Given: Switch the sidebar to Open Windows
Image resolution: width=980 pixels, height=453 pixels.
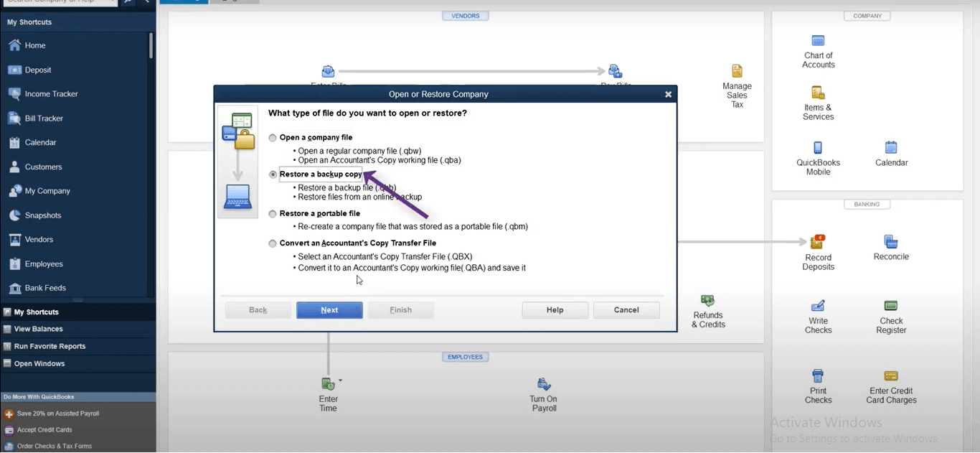Looking at the screenshot, I should click(78, 363).
